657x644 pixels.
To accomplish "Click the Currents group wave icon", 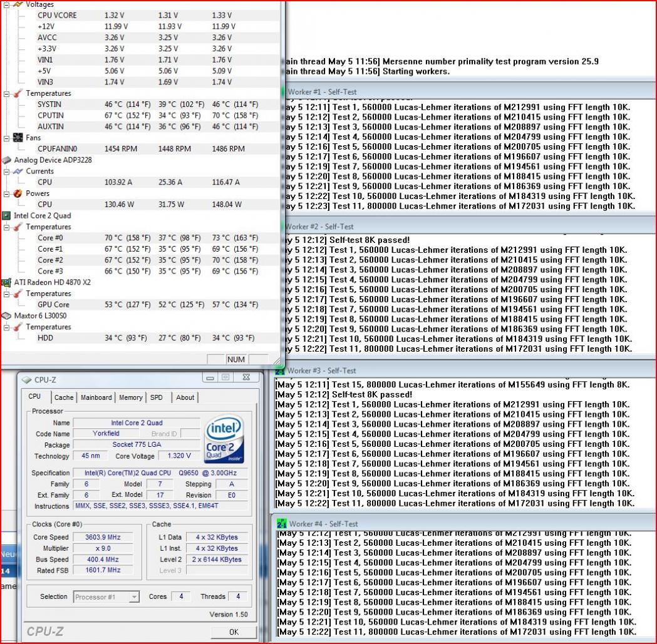I will point(18,171).
